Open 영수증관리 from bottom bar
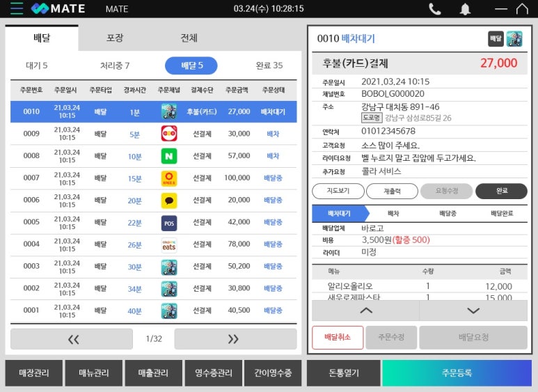 tap(214, 373)
